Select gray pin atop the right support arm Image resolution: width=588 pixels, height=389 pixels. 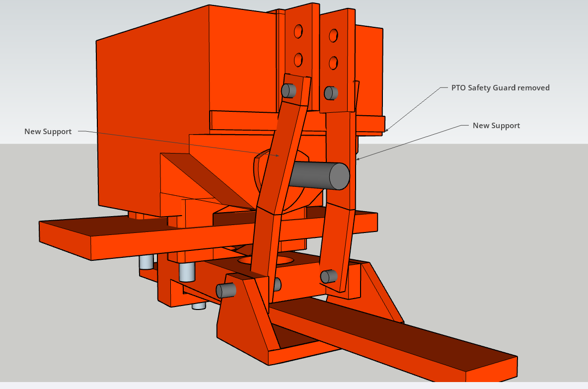[330, 93]
